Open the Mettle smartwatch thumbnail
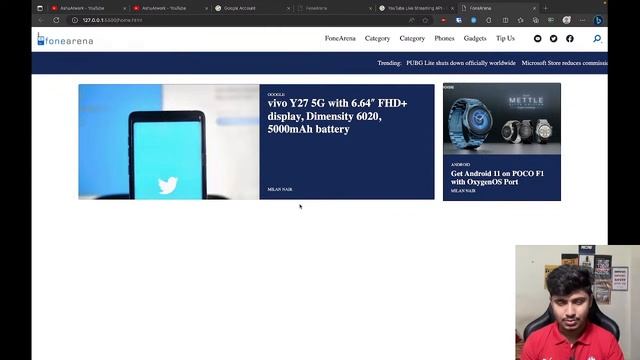Screen dimensions: 640x360 502,119
